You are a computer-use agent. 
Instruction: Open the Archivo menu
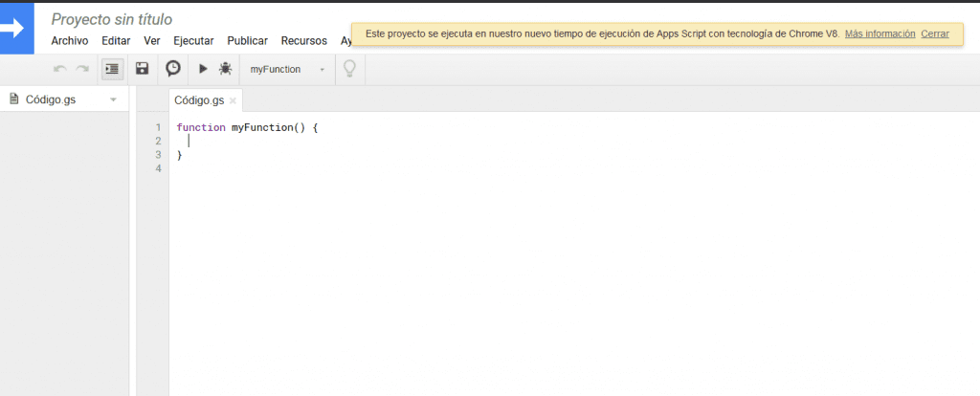(x=69, y=41)
